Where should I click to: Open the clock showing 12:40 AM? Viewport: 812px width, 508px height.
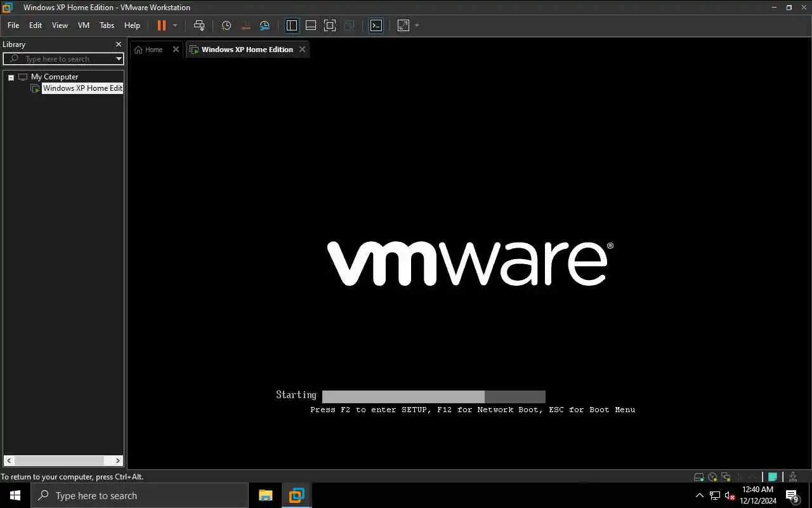click(x=758, y=495)
